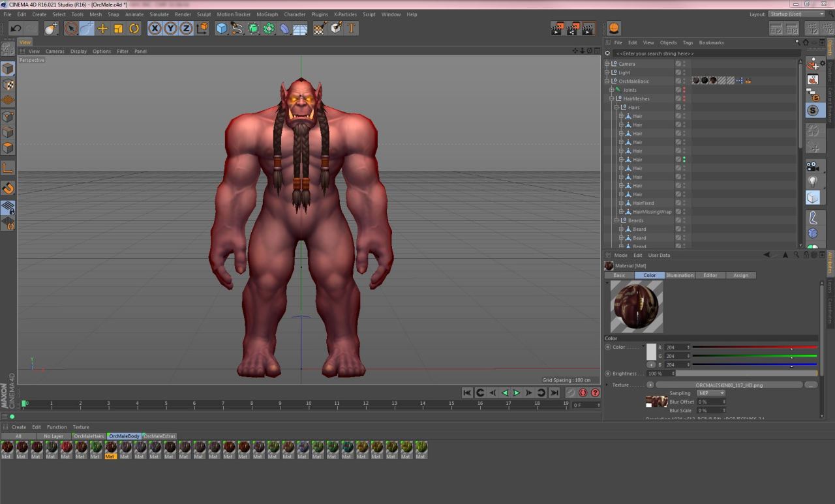Select the Rotate tool
835x504 pixels.
[134, 28]
